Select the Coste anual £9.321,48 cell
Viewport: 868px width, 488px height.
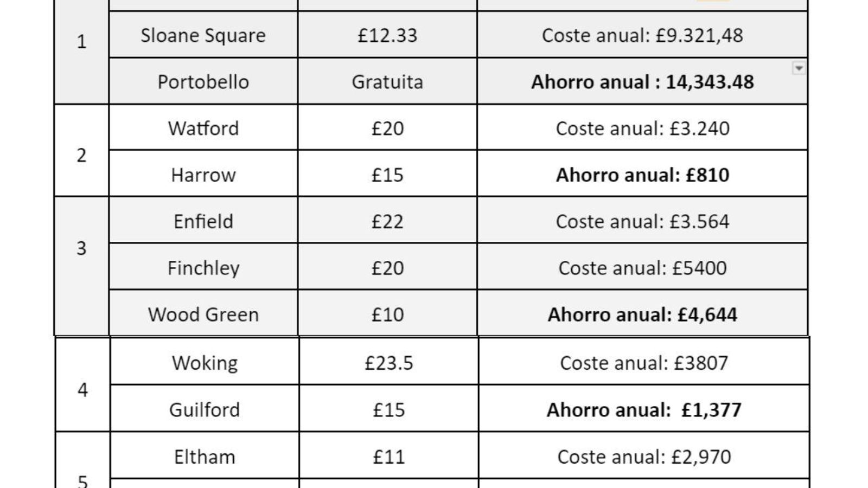coord(642,35)
